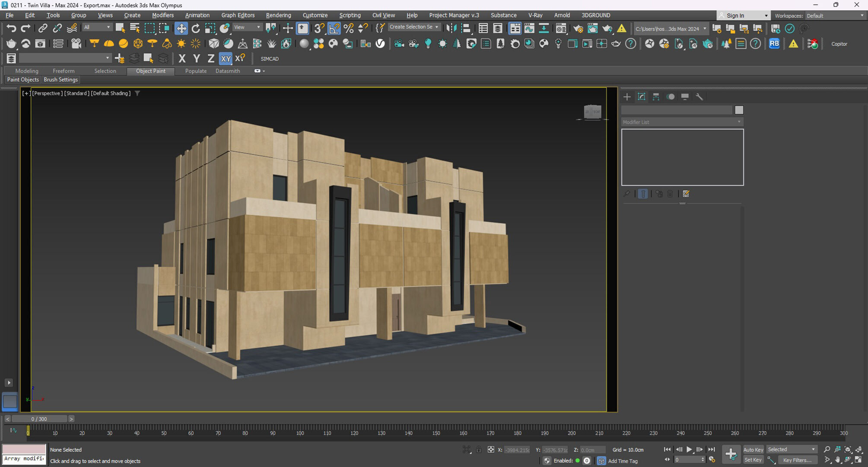Image resolution: width=868 pixels, height=467 pixels.
Task: Toggle Spinner Snap
Action: (x=363, y=29)
